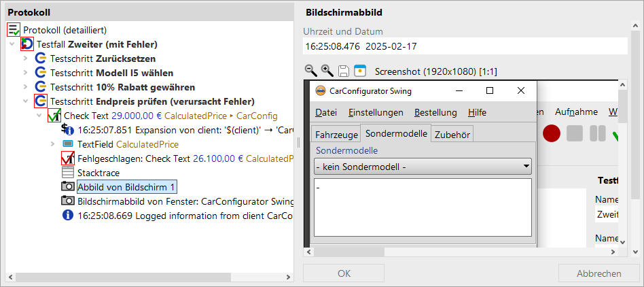Expand the TextField CalculatedPrice node
Image resolution: width=644 pixels, height=287 pixels.
coord(52,144)
